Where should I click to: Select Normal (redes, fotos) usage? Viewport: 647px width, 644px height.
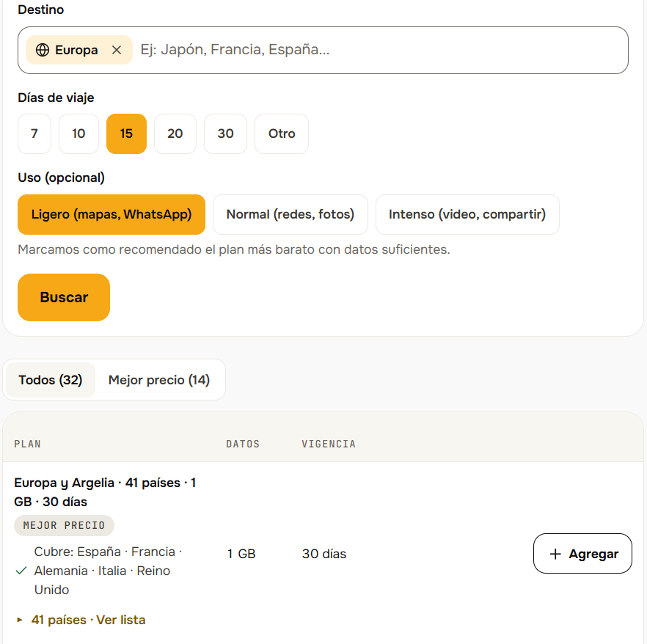click(x=290, y=214)
